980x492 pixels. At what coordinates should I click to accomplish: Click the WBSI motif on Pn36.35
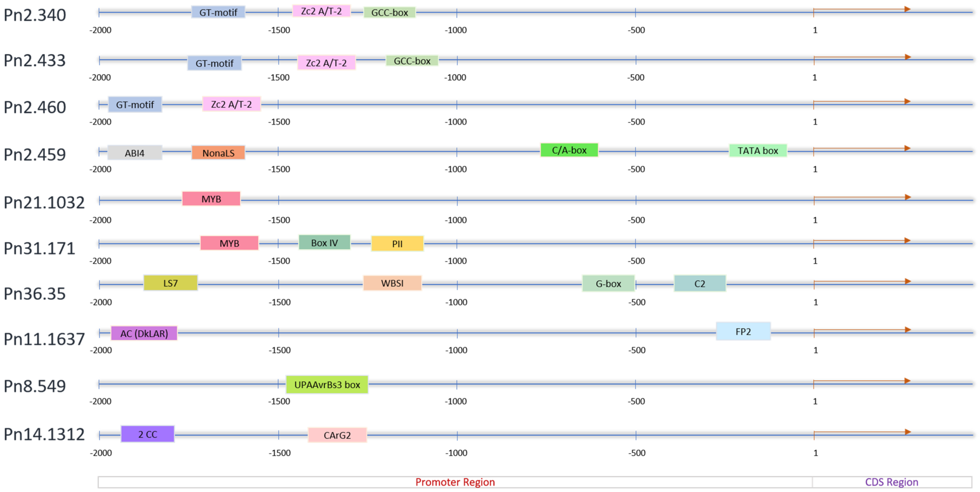tap(392, 283)
